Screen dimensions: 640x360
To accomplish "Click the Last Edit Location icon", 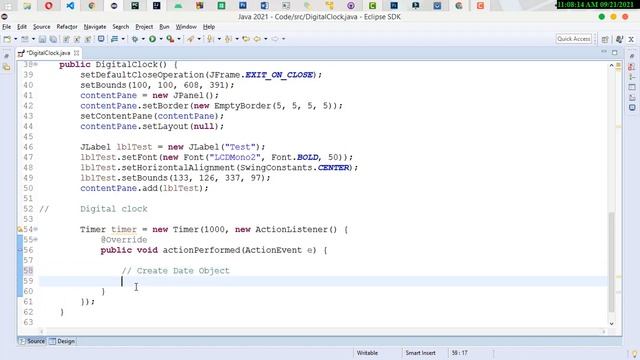I will coord(245,39).
